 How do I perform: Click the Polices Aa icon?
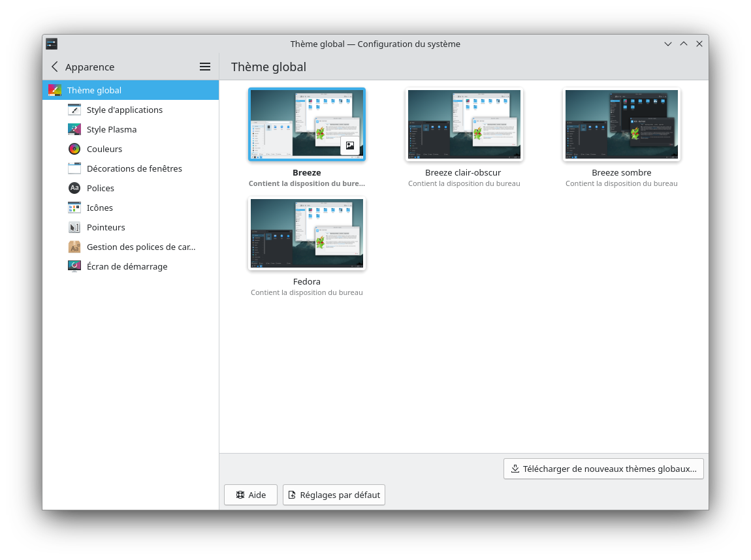click(74, 188)
